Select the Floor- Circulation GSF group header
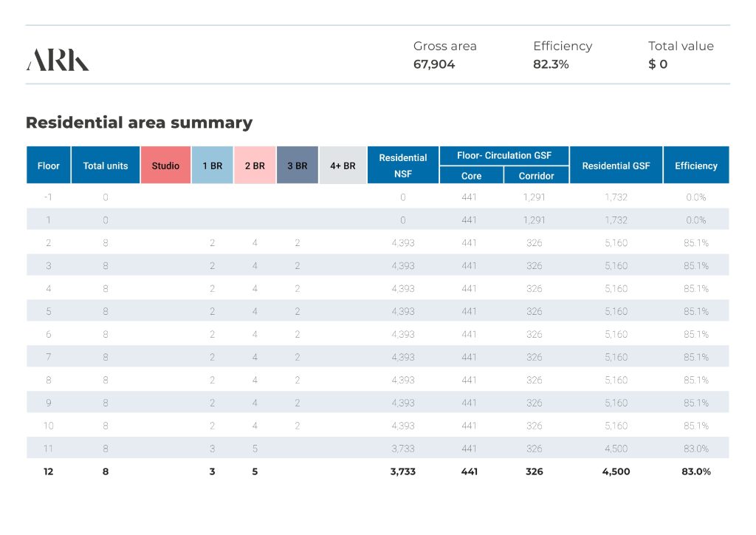The image size is (756, 535). pyautogui.click(x=504, y=155)
